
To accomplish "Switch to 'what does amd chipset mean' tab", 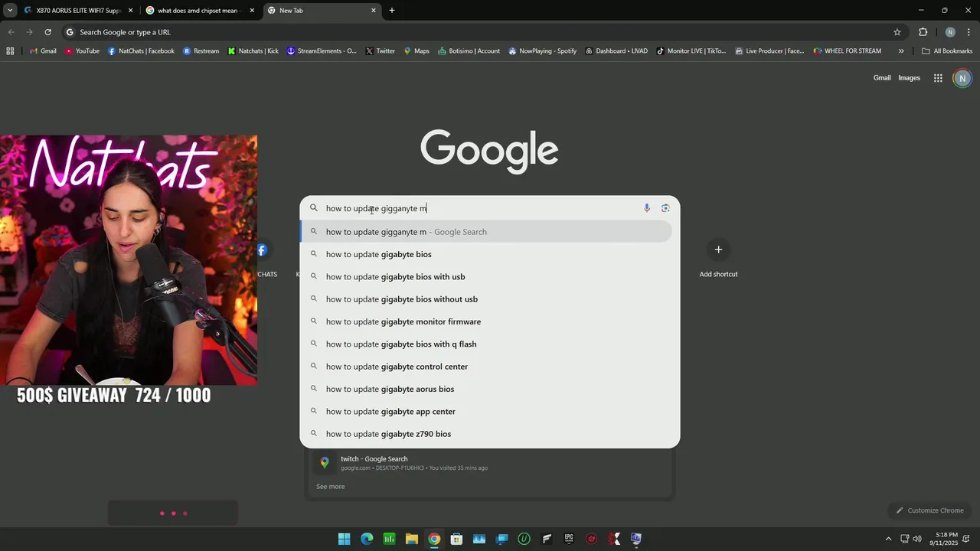I will (x=199, y=11).
